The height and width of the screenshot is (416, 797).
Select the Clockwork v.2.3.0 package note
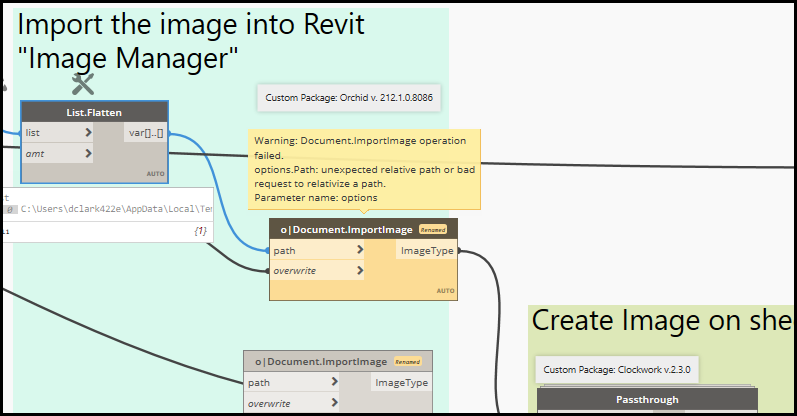coord(617,370)
